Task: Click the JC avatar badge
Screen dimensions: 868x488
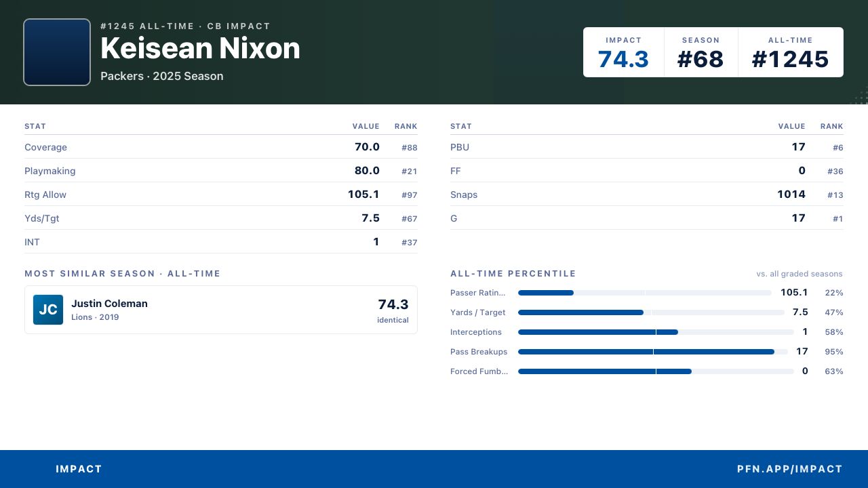Action: [48, 310]
